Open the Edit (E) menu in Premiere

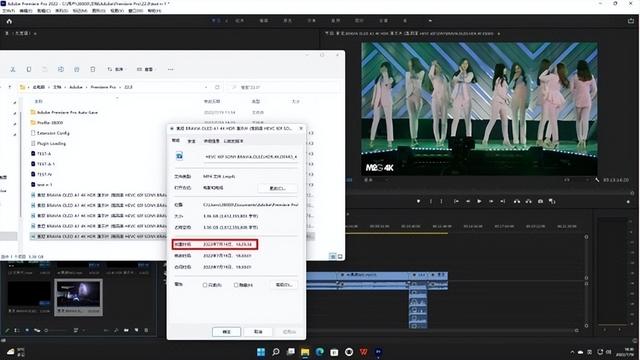[26, 11]
